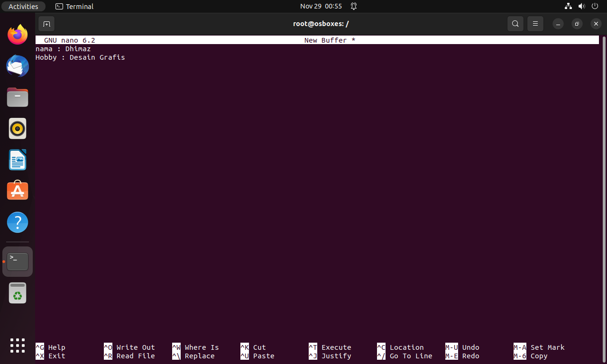This screenshot has height=364, width=607.
Task: Launch Thunderbird mail from the dock
Action: [x=18, y=66]
